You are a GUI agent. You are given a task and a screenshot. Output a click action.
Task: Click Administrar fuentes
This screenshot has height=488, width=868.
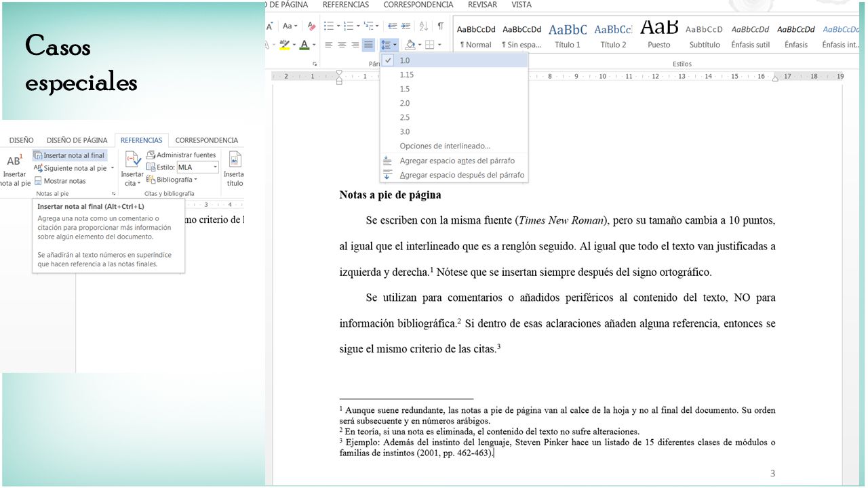[x=181, y=155]
